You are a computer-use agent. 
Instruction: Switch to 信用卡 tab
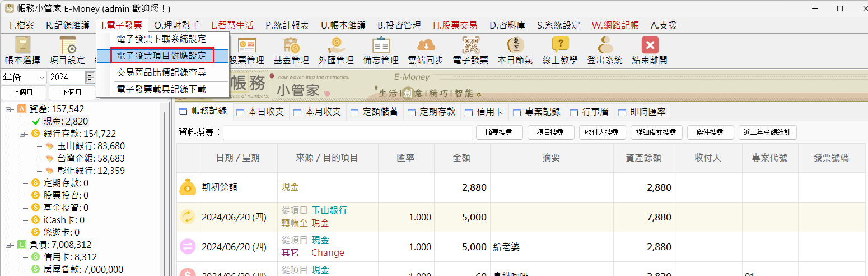click(485, 112)
